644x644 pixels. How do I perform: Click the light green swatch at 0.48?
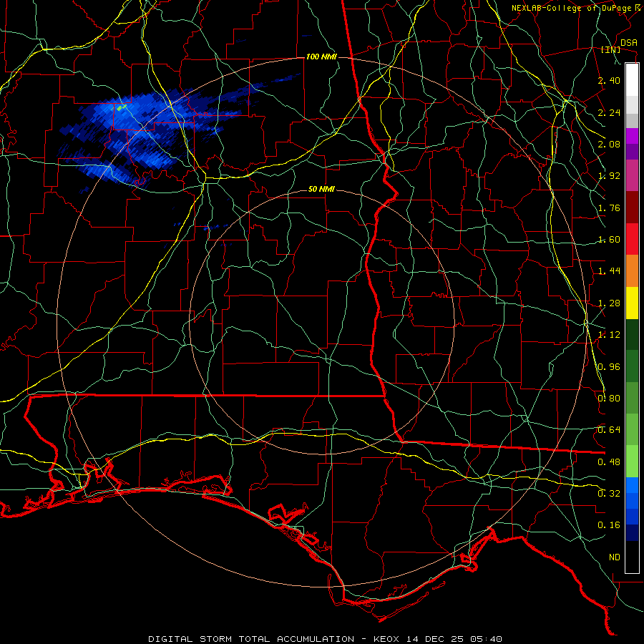click(x=632, y=462)
